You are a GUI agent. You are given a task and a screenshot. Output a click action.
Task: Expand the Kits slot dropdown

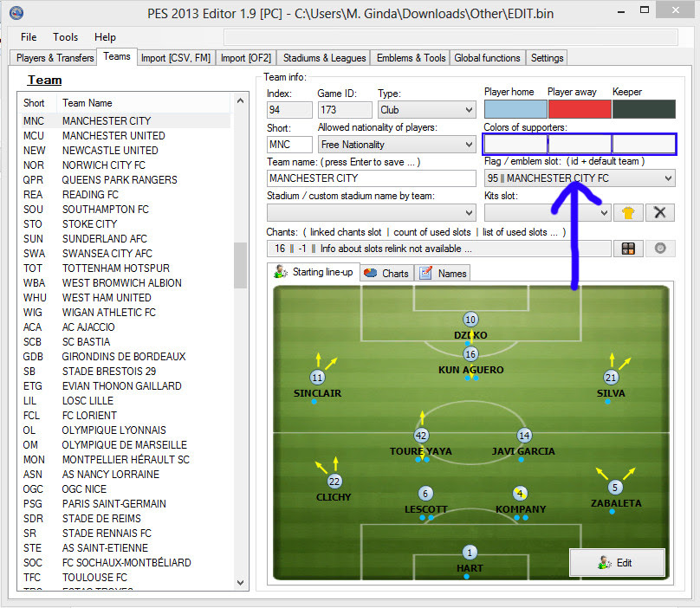[x=548, y=212]
